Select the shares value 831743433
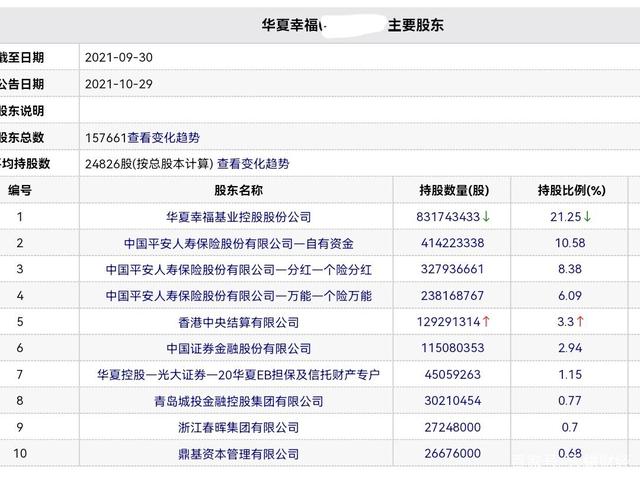Screen dimensions: 640x479 point(448,217)
